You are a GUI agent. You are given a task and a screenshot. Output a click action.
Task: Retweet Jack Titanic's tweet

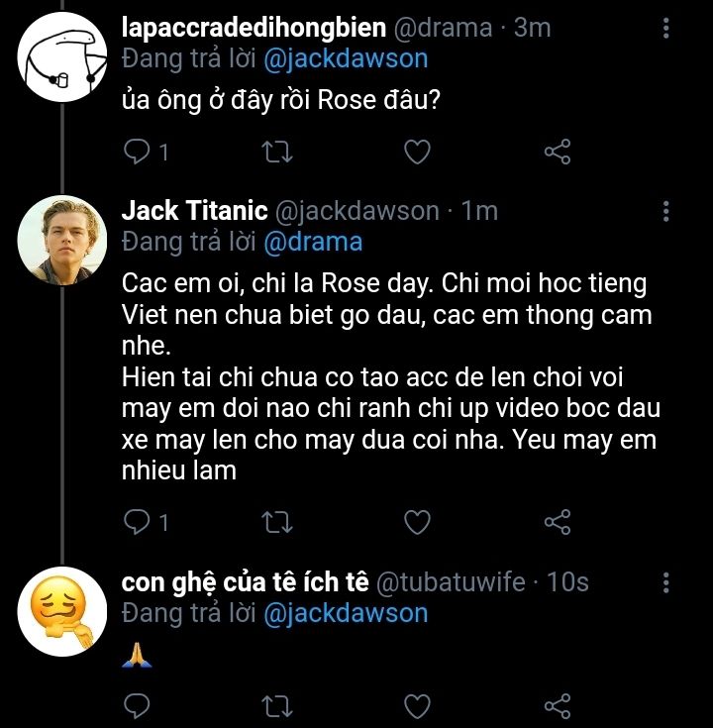pos(281,521)
